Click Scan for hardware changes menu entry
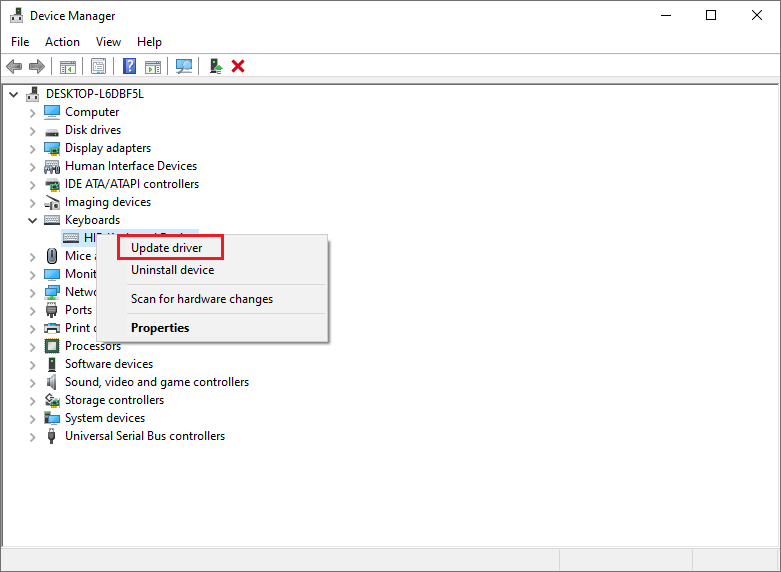The height and width of the screenshot is (572, 781). (201, 299)
